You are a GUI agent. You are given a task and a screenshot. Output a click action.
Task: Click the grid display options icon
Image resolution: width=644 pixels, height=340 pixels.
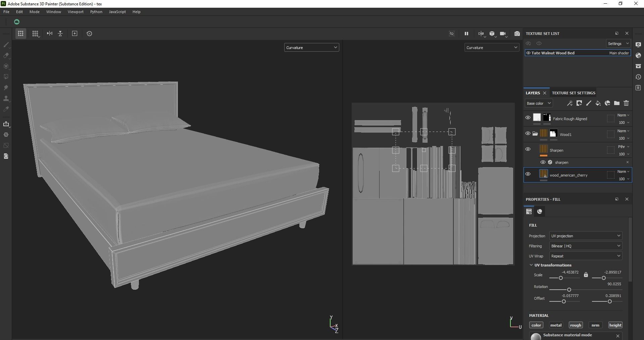[x=35, y=34]
